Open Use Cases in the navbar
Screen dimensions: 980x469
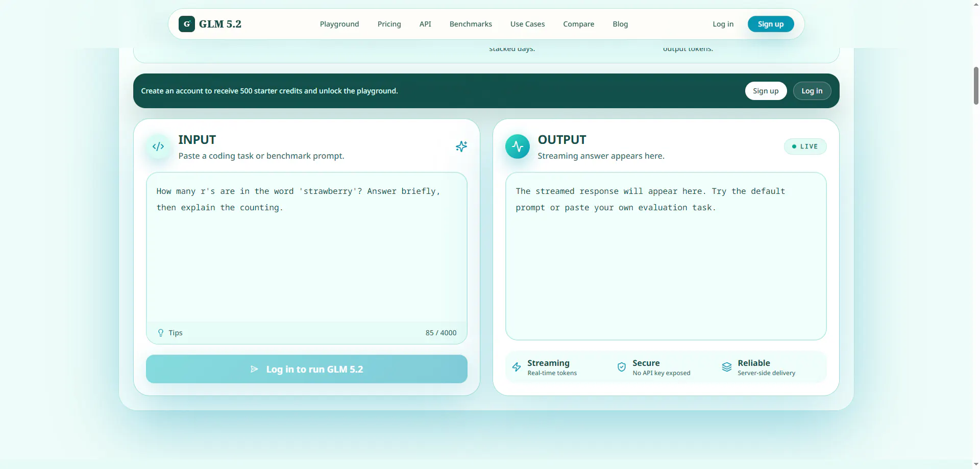point(528,24)
